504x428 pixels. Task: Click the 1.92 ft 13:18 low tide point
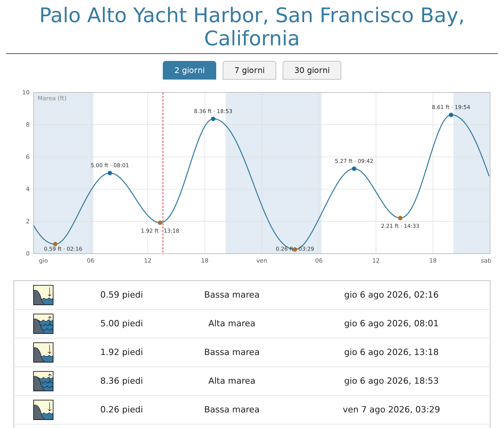click(160, 223)
